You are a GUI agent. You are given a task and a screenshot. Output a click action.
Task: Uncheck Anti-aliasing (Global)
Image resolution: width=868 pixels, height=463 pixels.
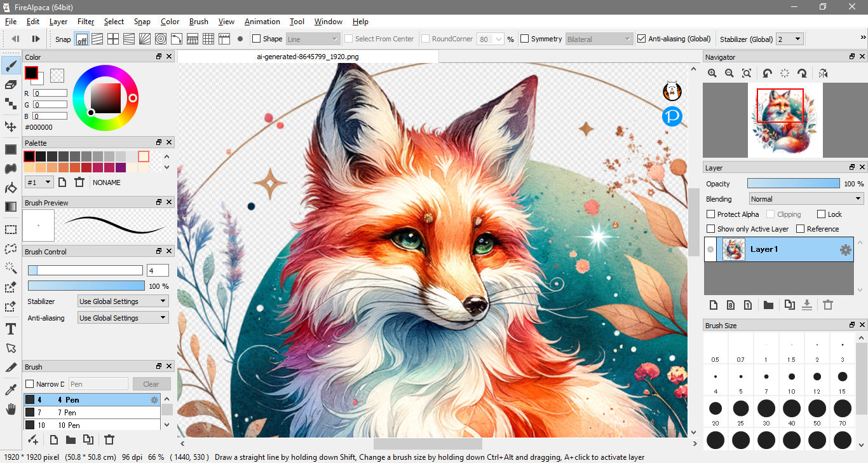tap(642, 39)
